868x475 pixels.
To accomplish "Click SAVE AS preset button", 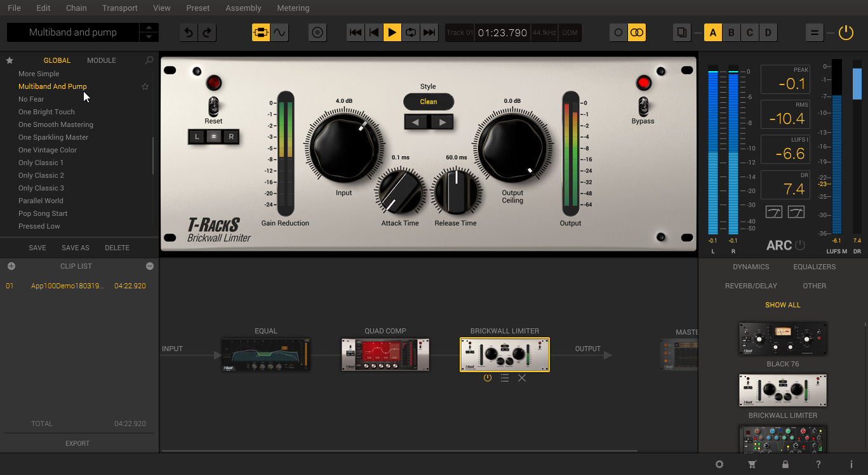I will tap(76, 248).
